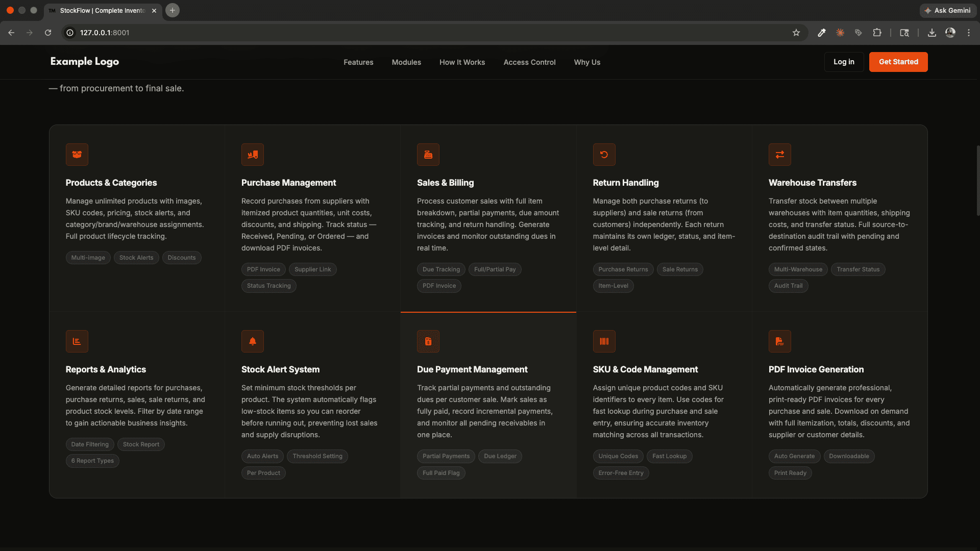
Task: Click the Print Ready tag
Action: pos(790,473)
